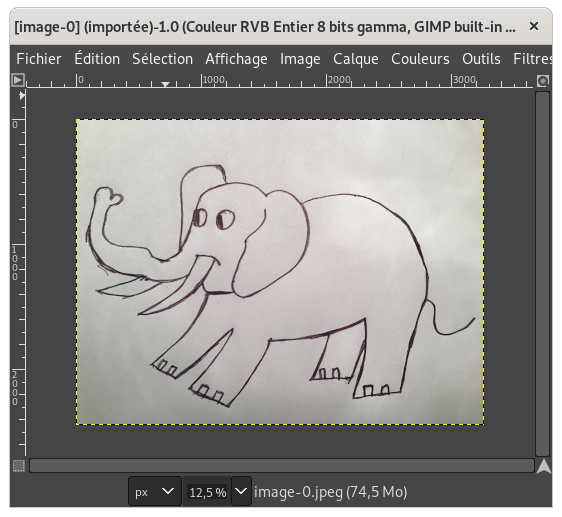Image resolution: width=562 pixels, height=517 pixels.
Task: Click the image-0.jpeg (74,5 Mo) status text
Action: tap(330, 492)
